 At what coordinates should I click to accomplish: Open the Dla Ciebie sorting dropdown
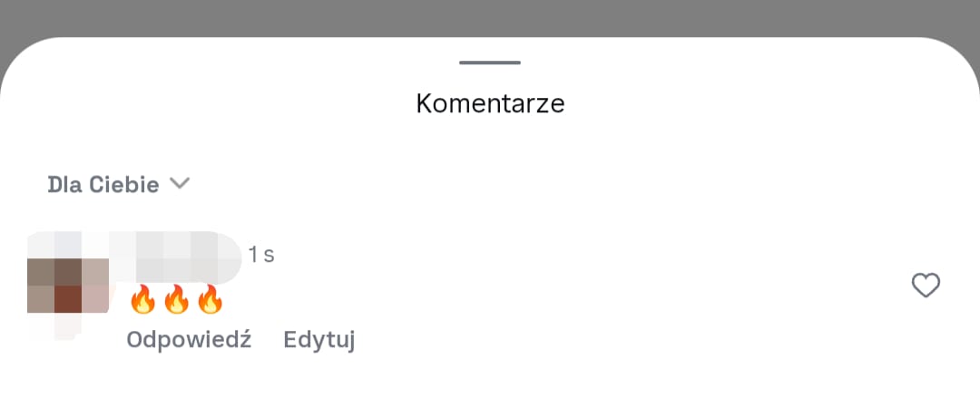tap(118, 185)
